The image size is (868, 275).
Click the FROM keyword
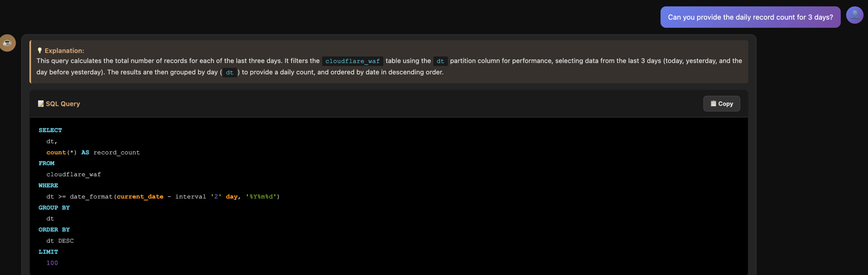(47, 163)
